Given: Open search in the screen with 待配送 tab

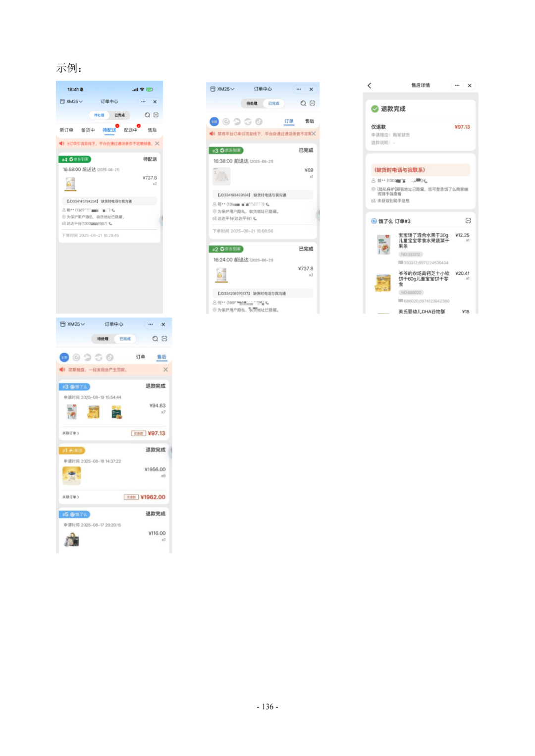Looking at the screenshot, I should point(147,115).
